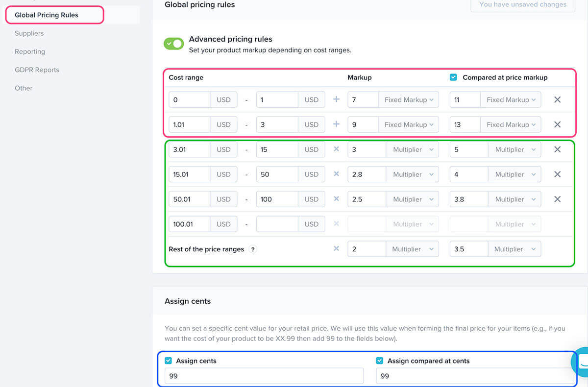Open Multiplier dropdown for rest-of-ranges markup 2
588x387 pixels.
click(x=413, y=249)
